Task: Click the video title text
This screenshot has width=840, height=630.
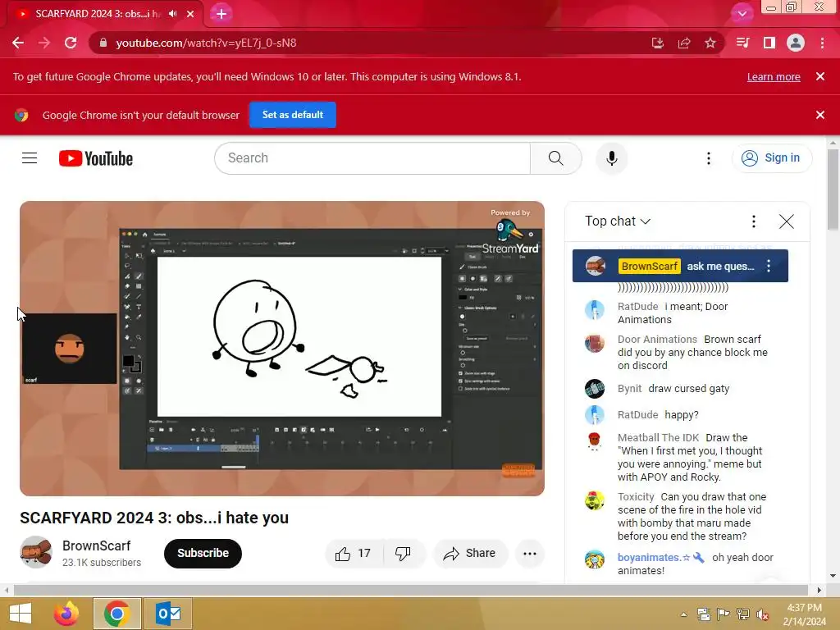Action: [154, 518]
